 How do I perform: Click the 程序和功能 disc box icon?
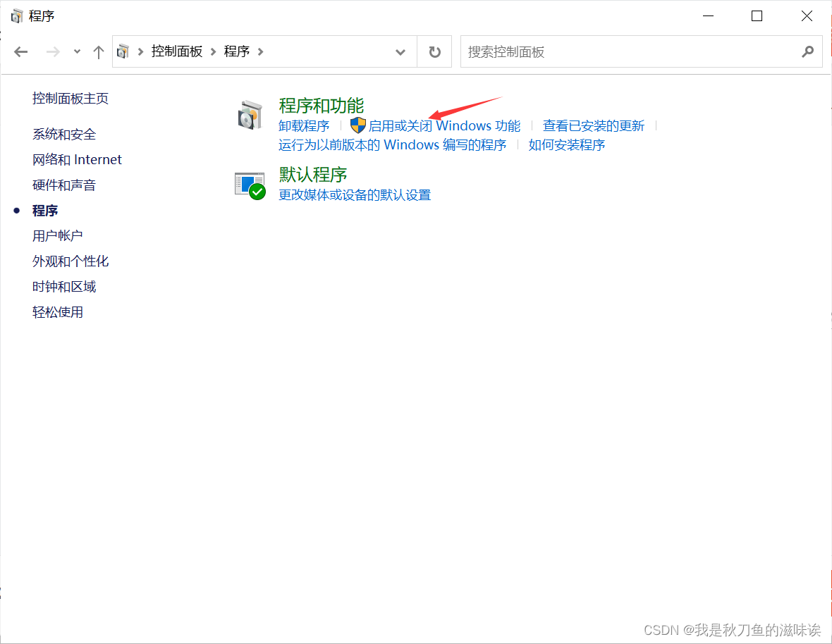[250, 115]
